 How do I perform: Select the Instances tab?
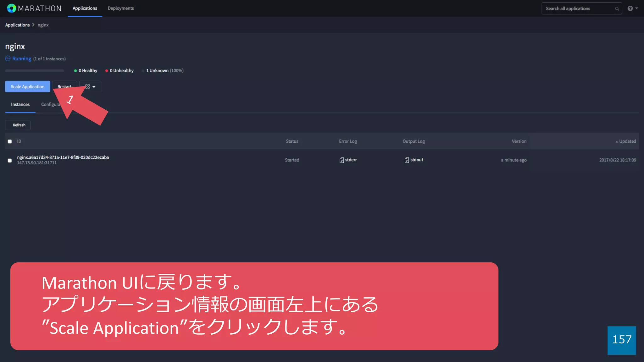20,104
